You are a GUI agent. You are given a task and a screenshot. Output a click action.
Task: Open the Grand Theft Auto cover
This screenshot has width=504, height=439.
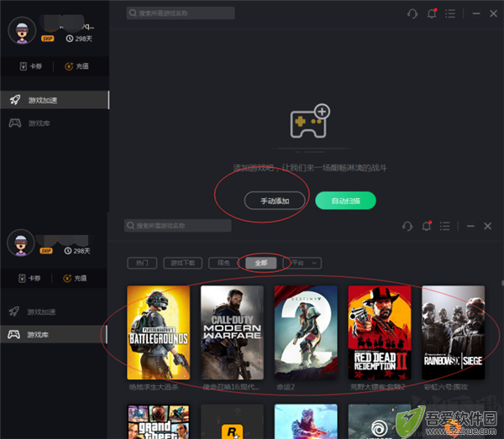(x=159, y=421)
